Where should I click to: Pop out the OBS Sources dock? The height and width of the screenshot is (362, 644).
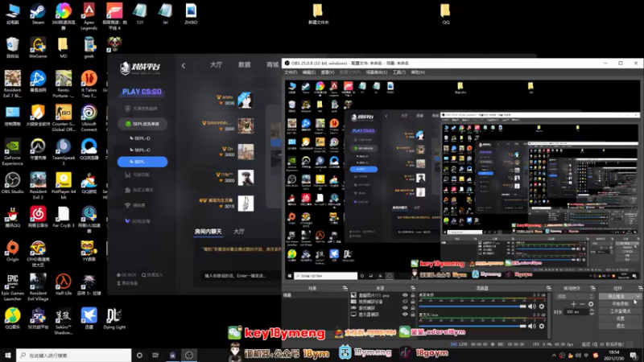pos(413,288)
